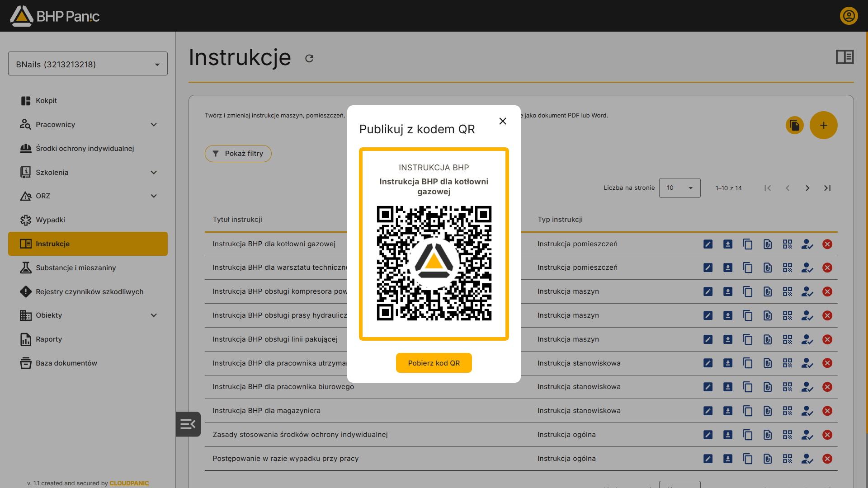Viewport: 868px width, 488px height.
Task: Go to next page of results
Action: point(807,188)
